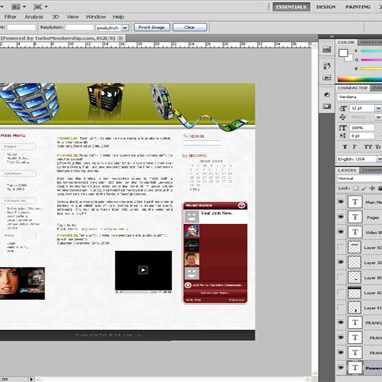Click the Faux Italic text style icon
Image resolution: width=382 pixels, height=382 pixels.
pyautogui.click(x=355, y=147)
